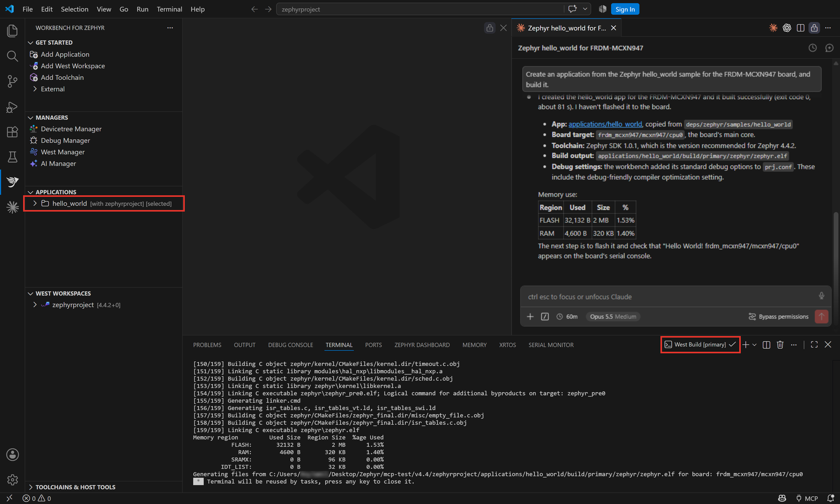Screen dimensions: 840x504
Task: Click the send arrow button in Claude chat
Action: tap(822, 317)
